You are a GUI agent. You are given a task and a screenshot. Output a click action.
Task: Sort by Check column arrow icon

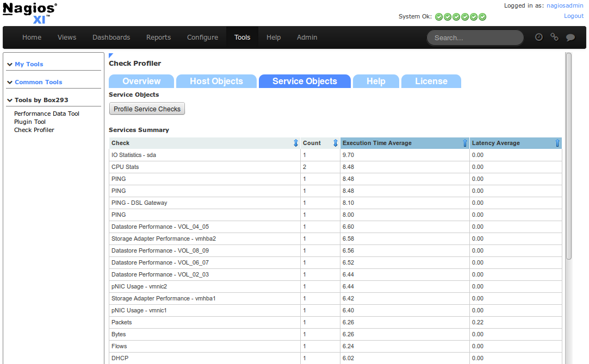pos(296,143)
